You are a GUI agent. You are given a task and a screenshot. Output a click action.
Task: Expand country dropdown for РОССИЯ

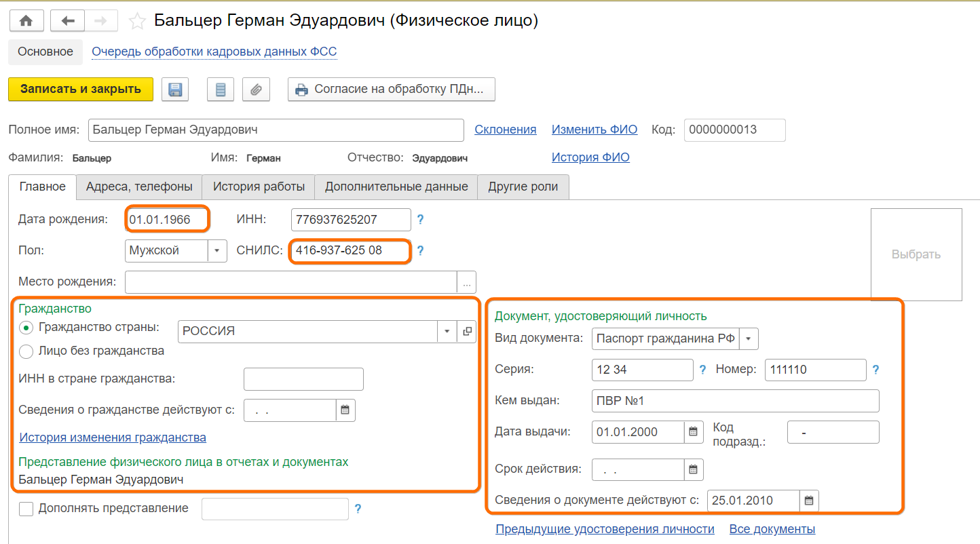click(447, 332)
